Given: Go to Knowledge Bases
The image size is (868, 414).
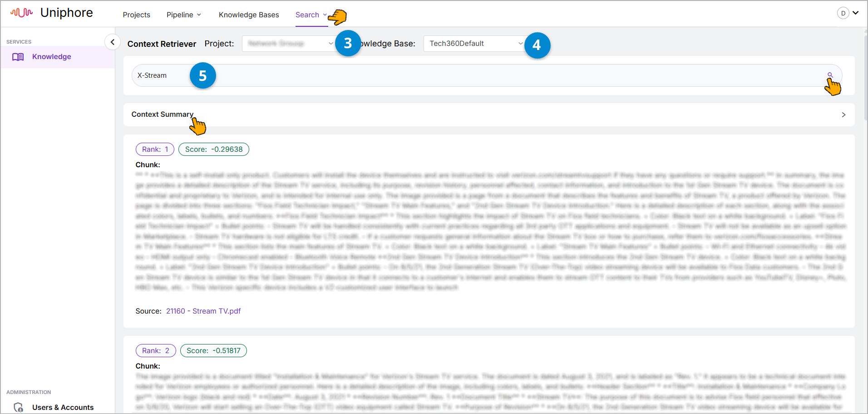Looking at the screenshot, I should coord(249,15).
